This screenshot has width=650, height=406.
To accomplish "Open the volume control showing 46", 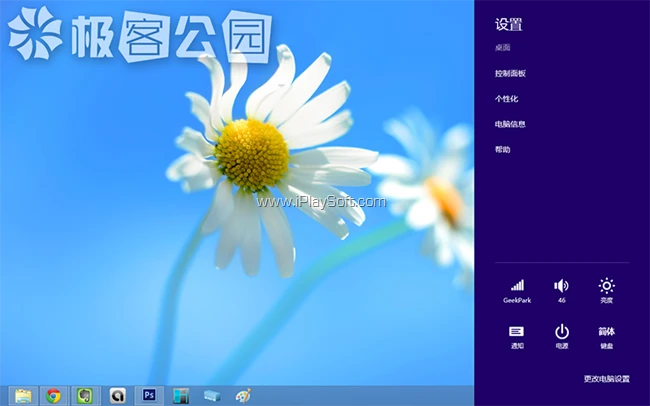I will pyautogui.click(x=562, y=291).
